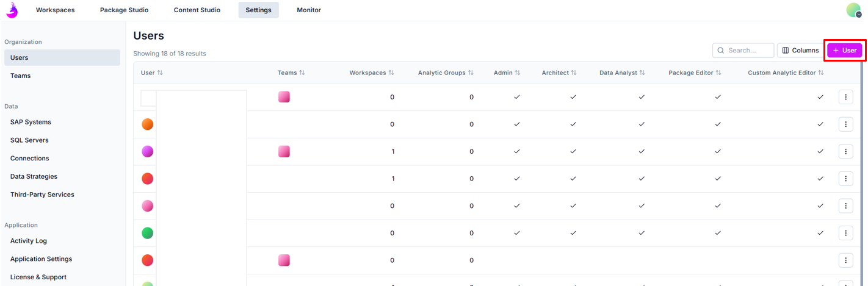Add a new user with the + User button
Image resolution: width=868 pixels, height=286 pixels.
(x=844, y=51)
